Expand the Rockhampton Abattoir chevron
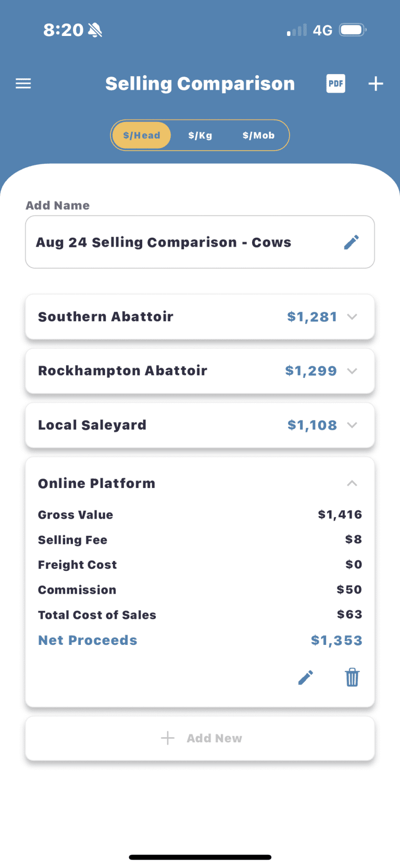400x868 pixels. pos(352,371)
